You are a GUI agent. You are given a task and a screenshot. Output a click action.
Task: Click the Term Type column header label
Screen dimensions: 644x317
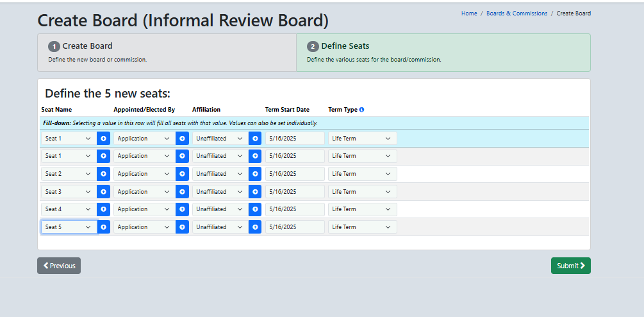click(x=343, y=110)
